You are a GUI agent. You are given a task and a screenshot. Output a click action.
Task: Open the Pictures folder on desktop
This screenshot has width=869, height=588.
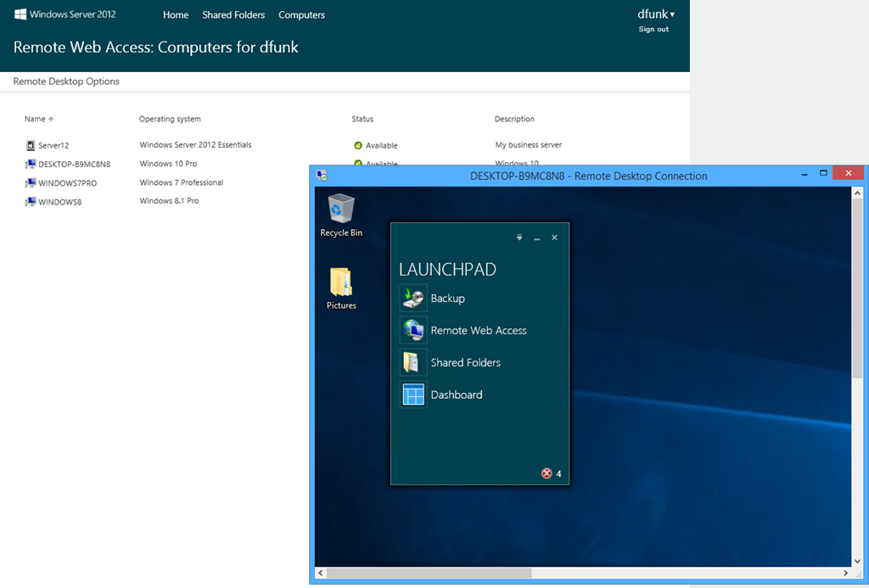click(341, 283)
